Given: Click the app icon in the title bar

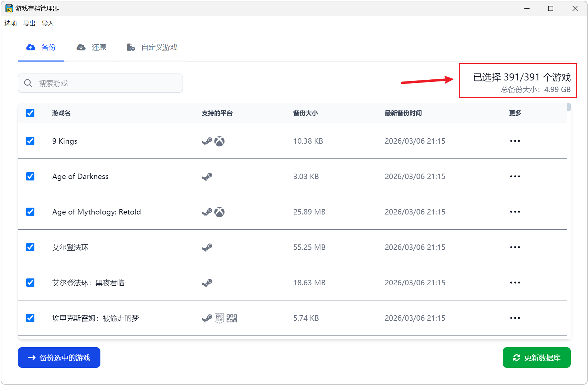Looking at the screenshot, I should (x=9, y=8).
